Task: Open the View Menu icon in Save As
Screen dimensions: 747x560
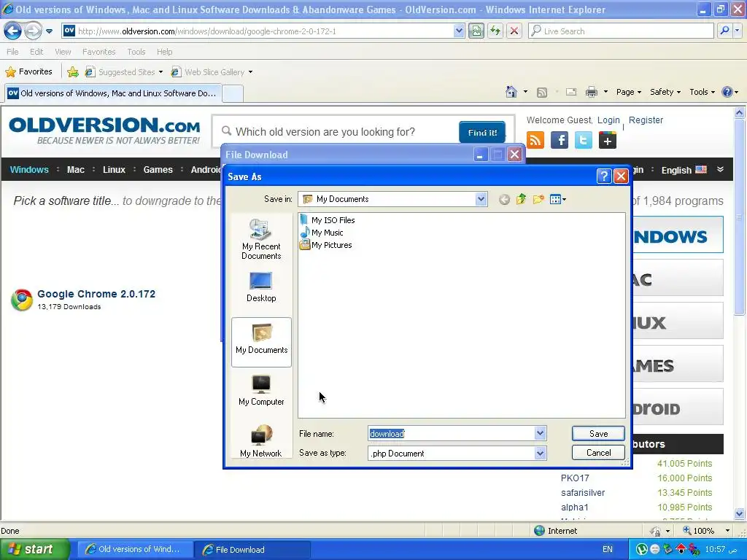Action: tap(557, 200)
